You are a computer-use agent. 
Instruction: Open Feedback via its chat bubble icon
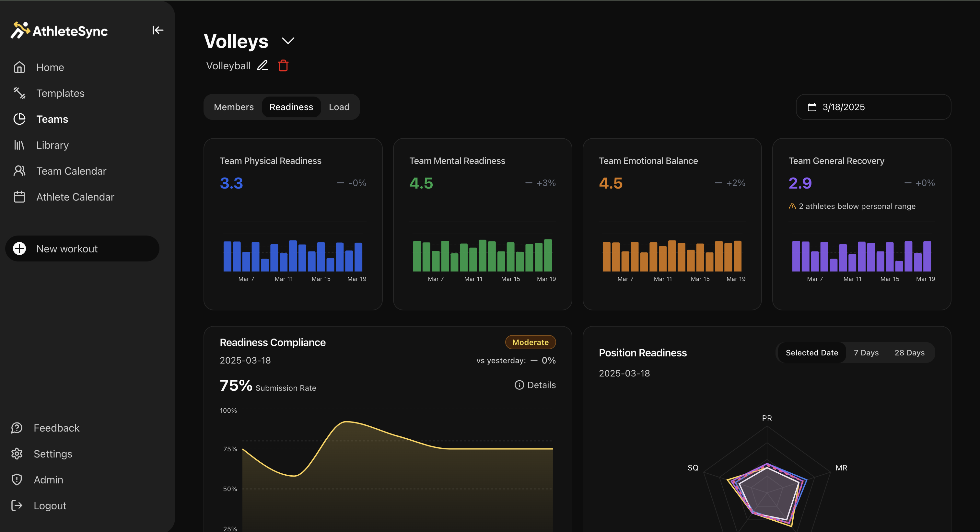(x=17, y=428)
